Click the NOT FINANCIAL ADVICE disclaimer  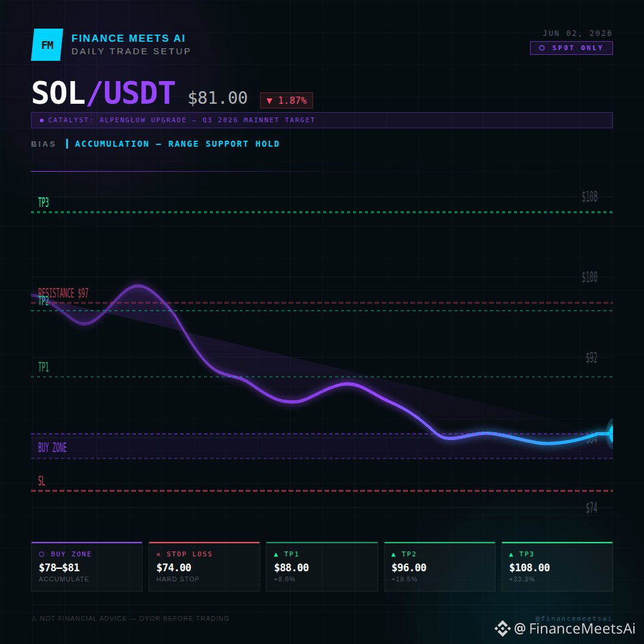pos(130,618)
